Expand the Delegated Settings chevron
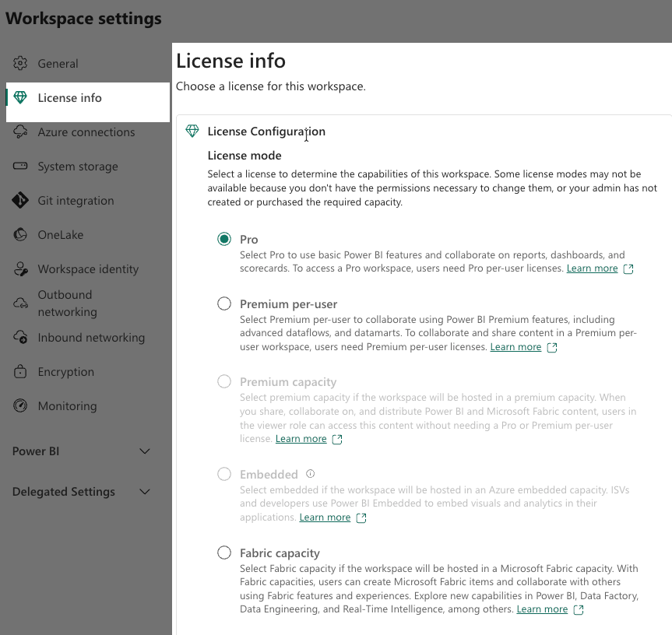 tap(145, 492)
